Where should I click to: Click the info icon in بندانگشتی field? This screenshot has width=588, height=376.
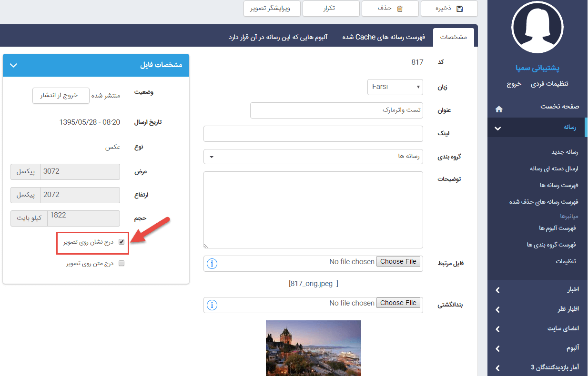213,305
